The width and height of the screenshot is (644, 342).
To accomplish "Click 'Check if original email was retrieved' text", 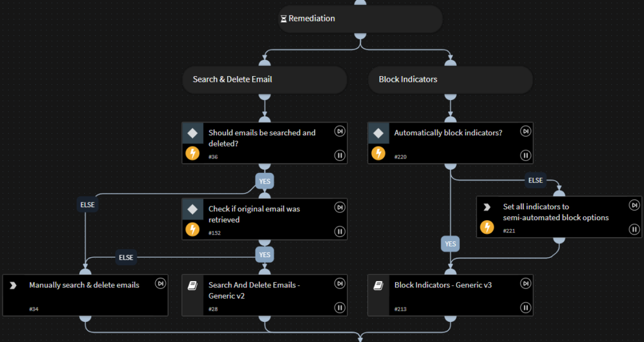I will coord(254,214).
